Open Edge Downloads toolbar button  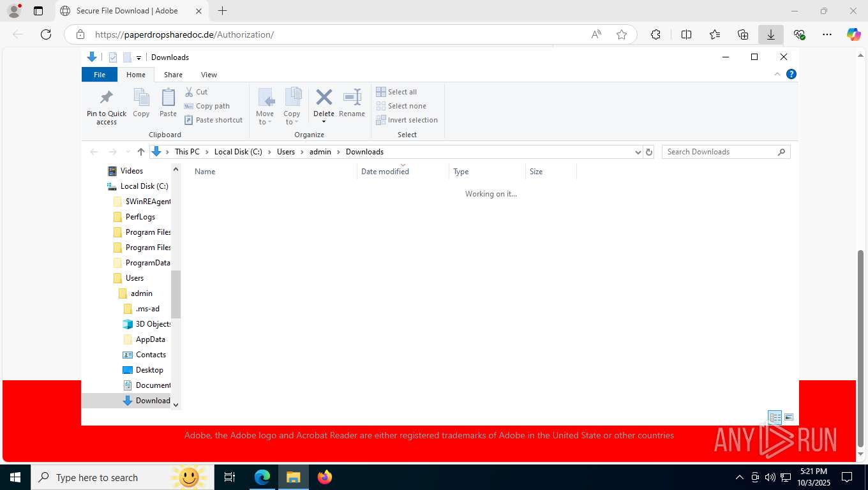[771, 34]
